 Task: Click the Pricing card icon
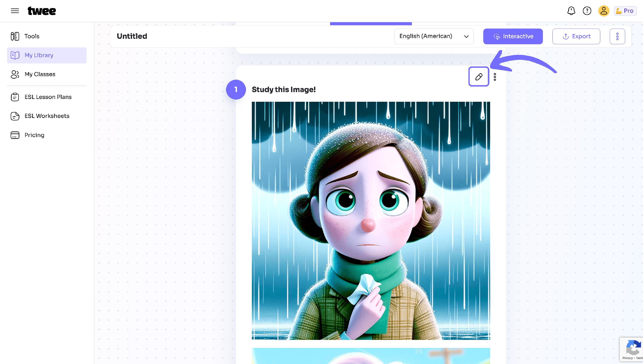coord(15,135)
